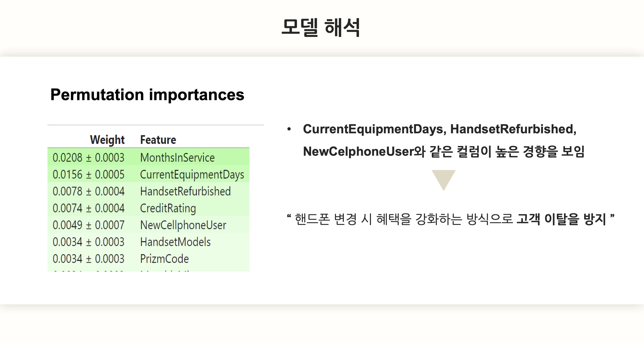
Task: Click the downward beige triangle arrow
Action: tap(443, 180)
